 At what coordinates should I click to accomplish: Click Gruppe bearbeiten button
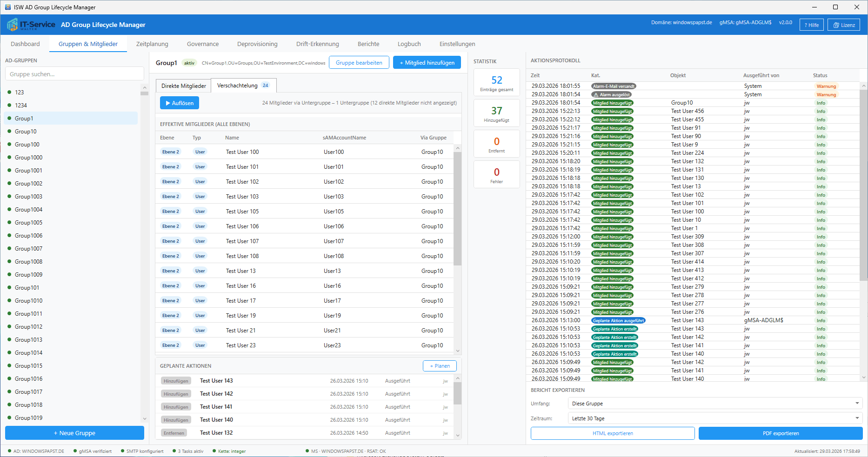[359, 63]
